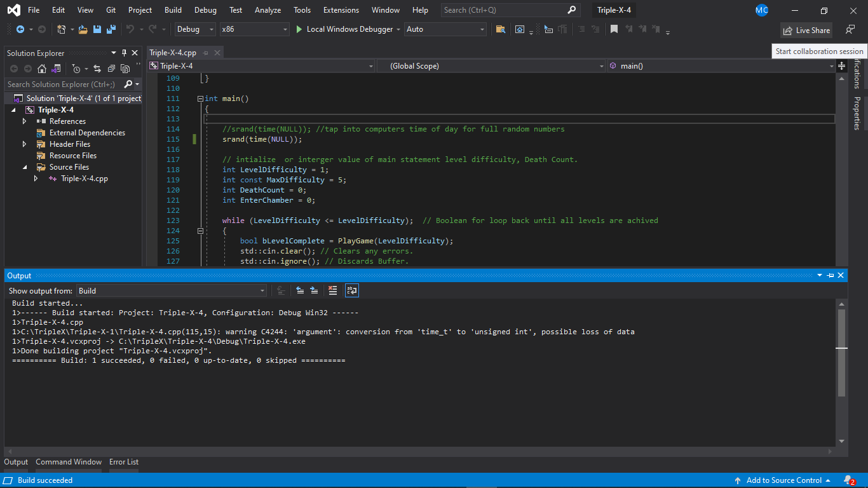This screenshot has width=868, height=488.
Task: Expand the Header Files folder node
Action: [x=24, y=144]
